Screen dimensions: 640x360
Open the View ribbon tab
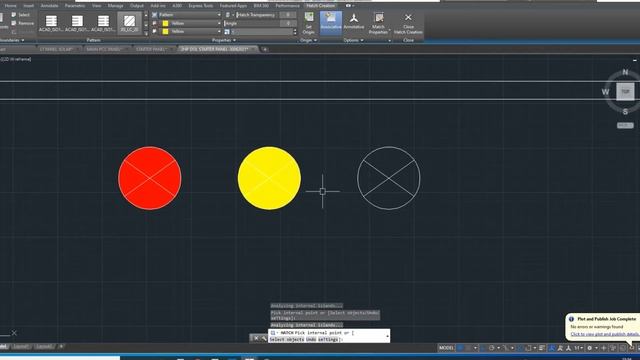coord(96,6)
